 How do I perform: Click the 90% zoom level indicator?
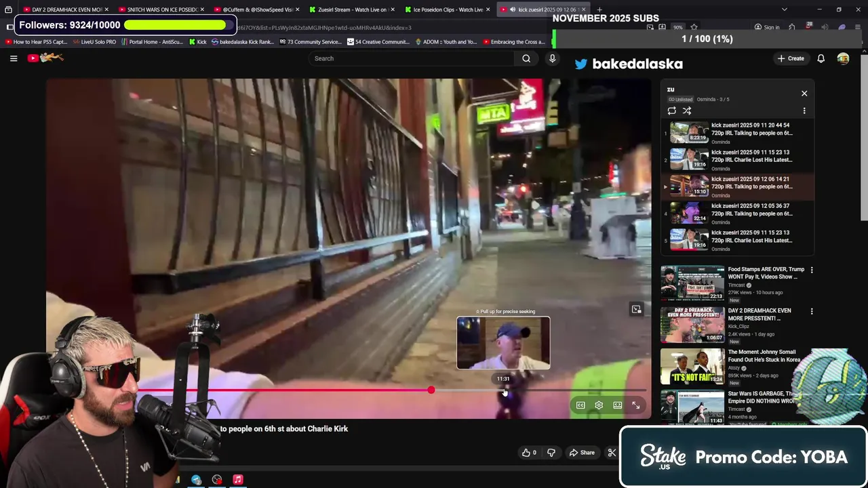[x=677, y=28]
